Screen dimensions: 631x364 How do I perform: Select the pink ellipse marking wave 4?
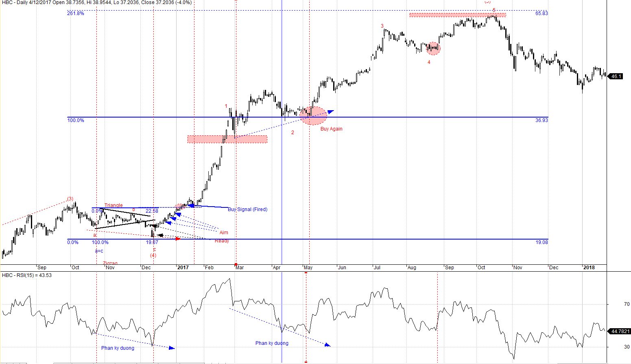pos(433,48)
